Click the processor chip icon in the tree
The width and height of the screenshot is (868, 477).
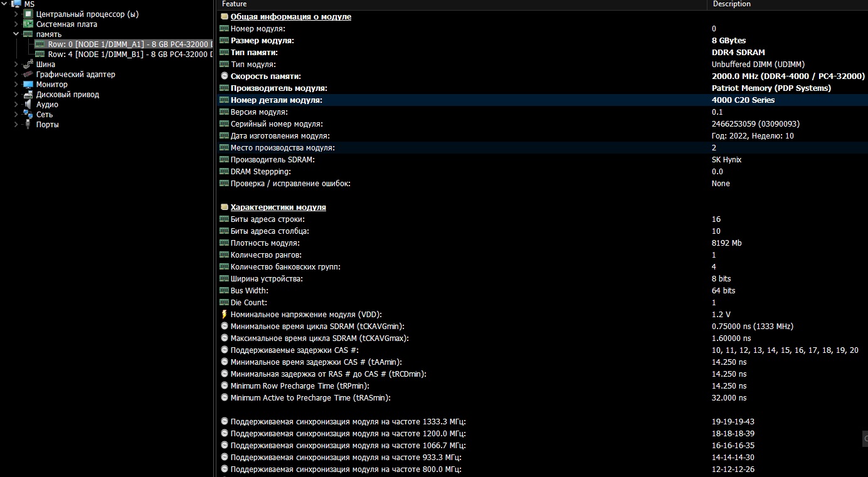(x=28, y=14)
